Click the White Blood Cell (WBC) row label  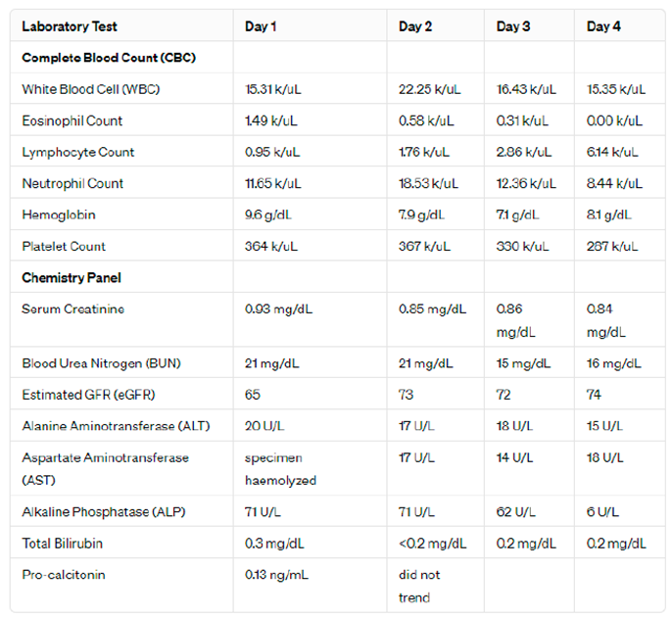pos(91,89)
